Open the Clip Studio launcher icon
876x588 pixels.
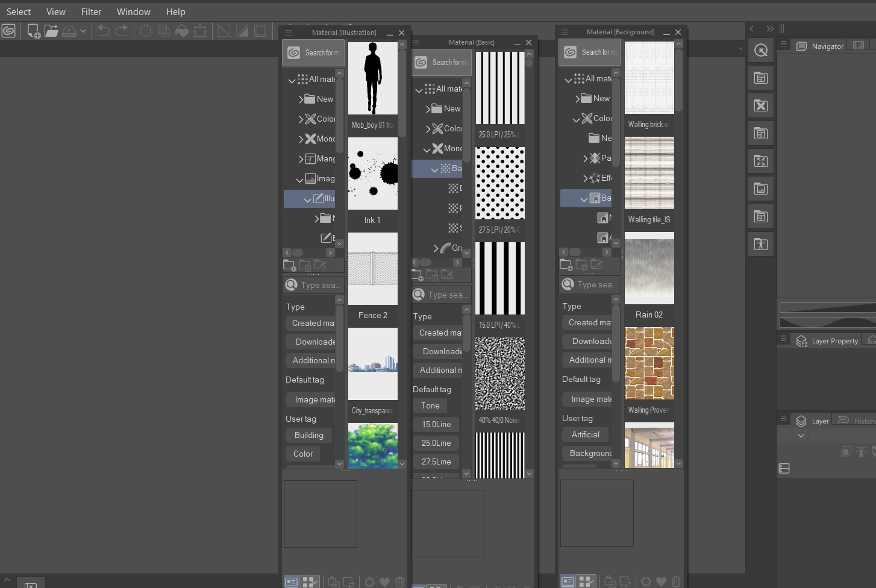pos(9,31)
